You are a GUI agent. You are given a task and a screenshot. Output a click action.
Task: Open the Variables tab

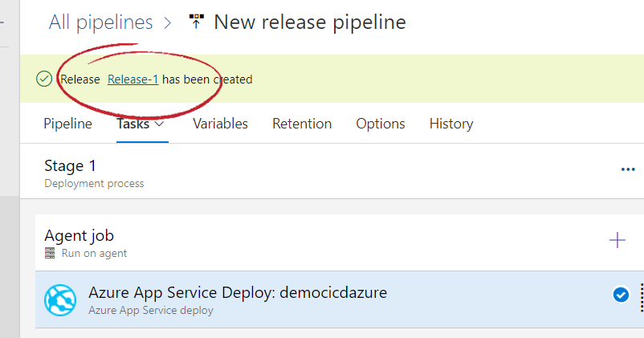click(220, 124)
